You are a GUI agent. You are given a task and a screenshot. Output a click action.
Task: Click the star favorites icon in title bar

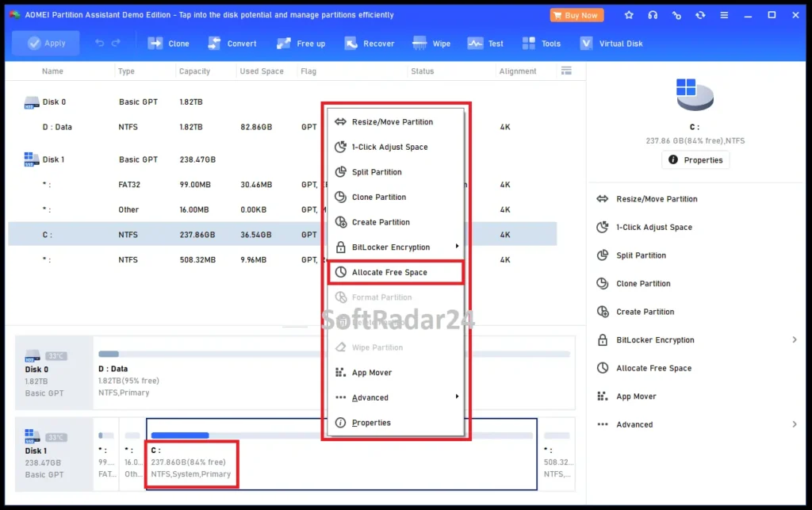[x=629, y=15]
